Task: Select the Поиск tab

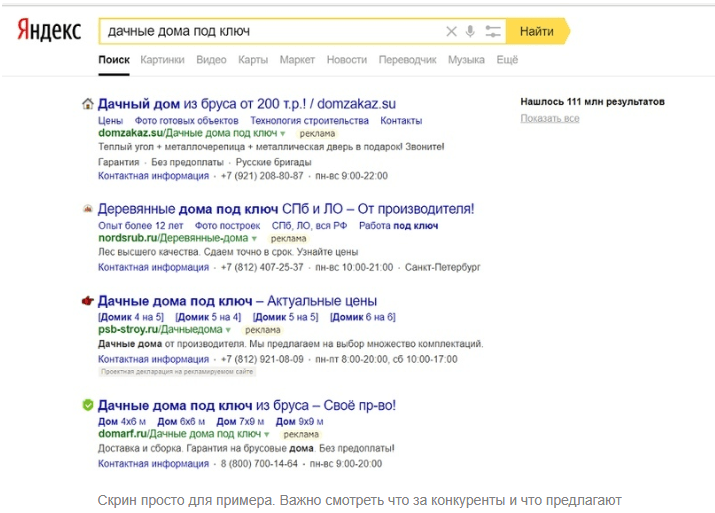Action: pyautogui.click(x=114, y=60)
